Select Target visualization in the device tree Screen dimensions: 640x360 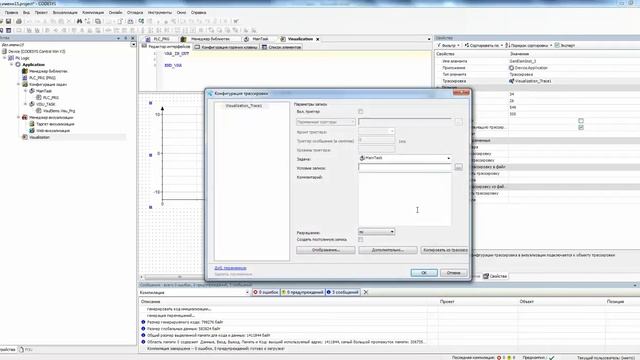click(56, 124)
